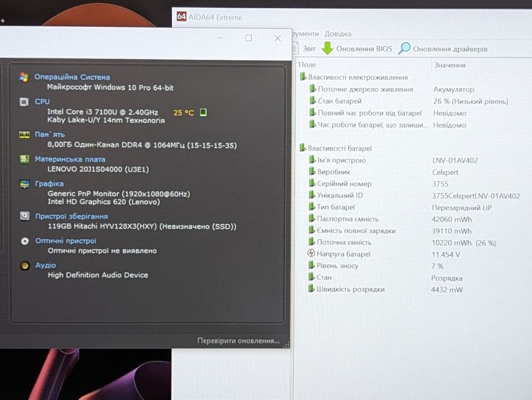Screen dimensions: 532x400
Task: Click the speaker icon beside Аудіо
Action: (x=25, y=265)
